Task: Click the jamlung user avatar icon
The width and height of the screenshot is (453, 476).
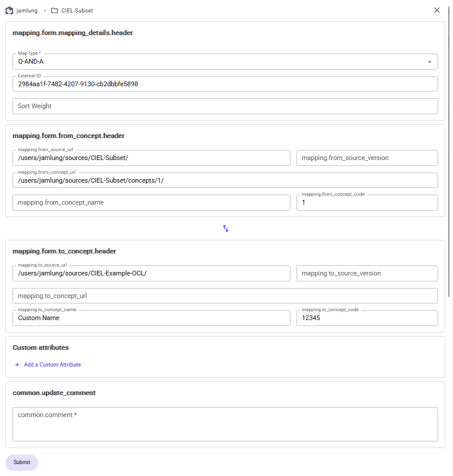Action: click(10, 11)
